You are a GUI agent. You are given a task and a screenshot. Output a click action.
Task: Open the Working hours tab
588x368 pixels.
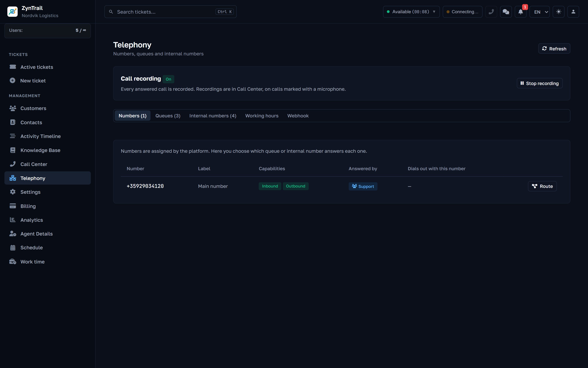tap(262, 116)
